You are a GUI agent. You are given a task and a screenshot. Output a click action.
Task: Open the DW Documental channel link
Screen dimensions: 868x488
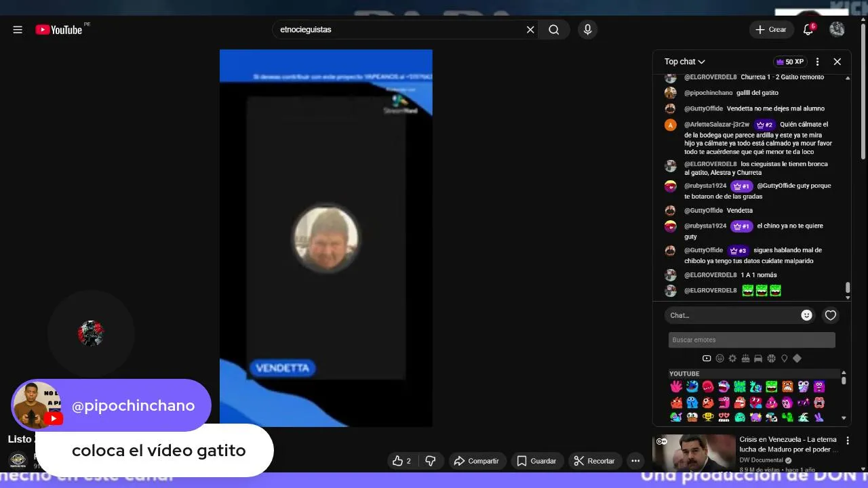point(762,460)
